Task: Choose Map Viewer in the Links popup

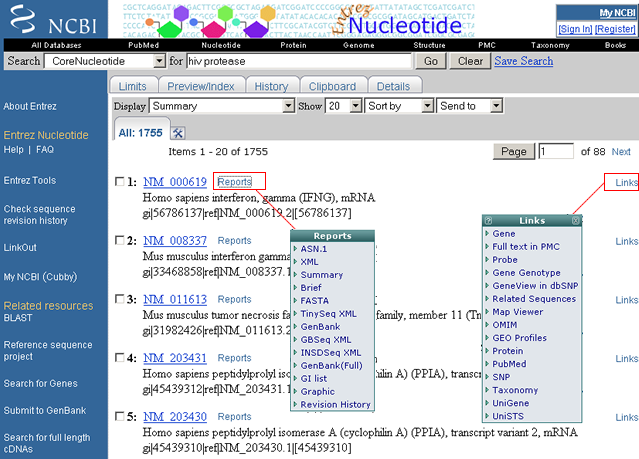Action: pos(518,312)
